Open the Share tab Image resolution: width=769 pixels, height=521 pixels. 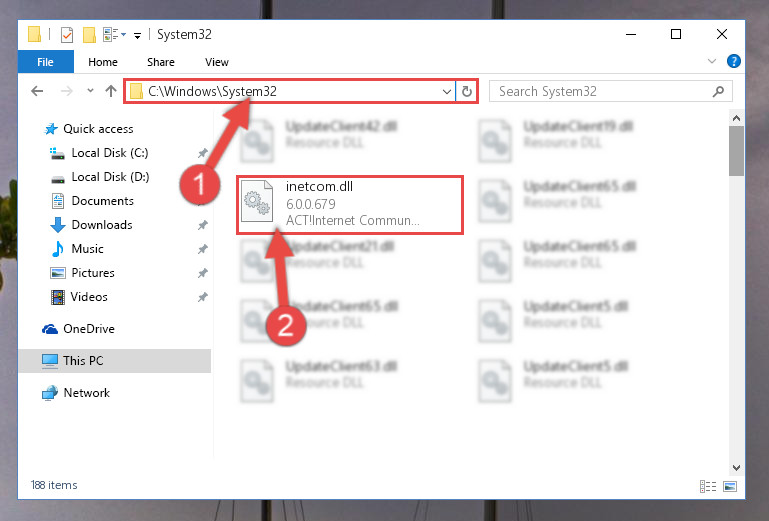161,62
